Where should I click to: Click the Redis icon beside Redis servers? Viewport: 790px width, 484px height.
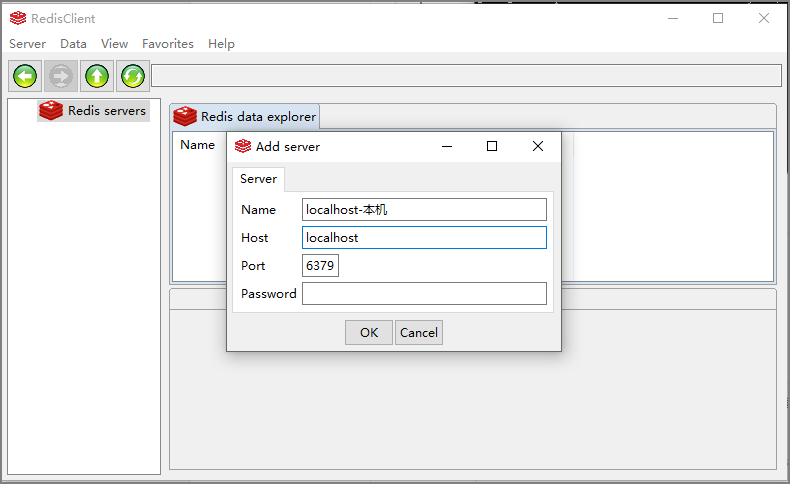tap(51, 110)
